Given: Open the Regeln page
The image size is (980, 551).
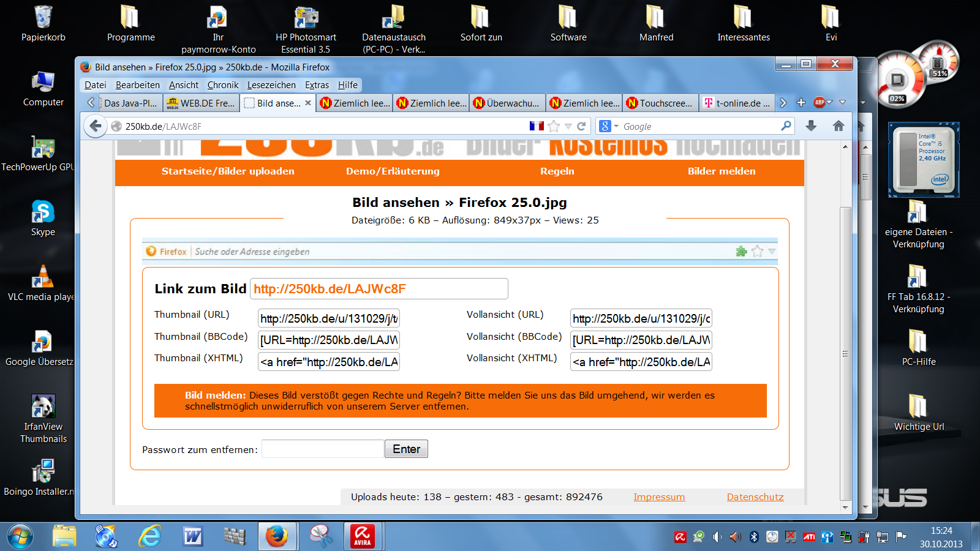Looking at the screenshot, I should (557, 171).
